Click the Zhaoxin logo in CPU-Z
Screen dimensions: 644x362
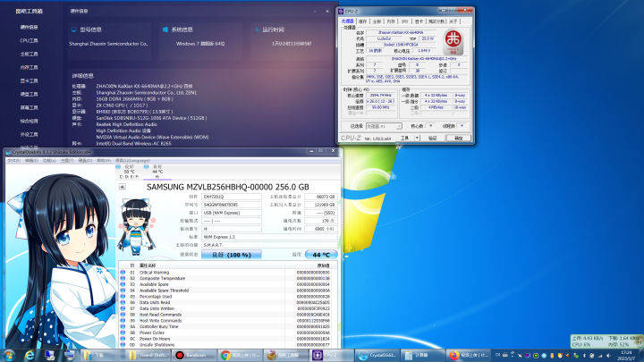(x=453, y=42)
